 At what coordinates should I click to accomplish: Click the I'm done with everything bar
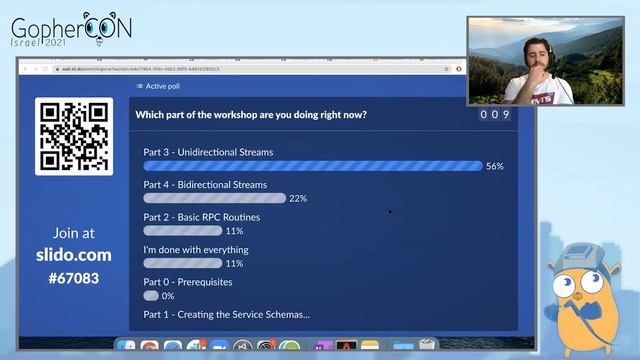pos(183,263)
